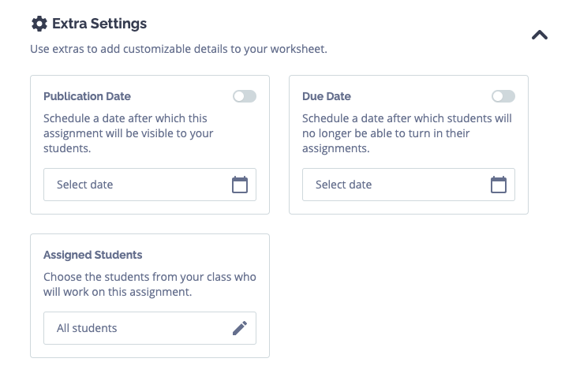The height and width of the screenshot is (392, 576).
Task: Click the Assigned Students card title
Action: pos(92,255)
